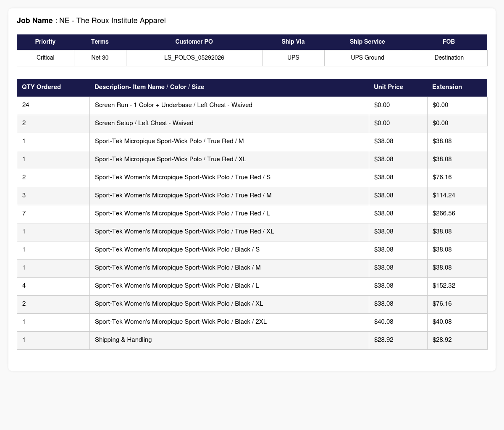Select quantity 3 in the True Red / M row
Screen dimensions: 504x430
coord(24,195)
